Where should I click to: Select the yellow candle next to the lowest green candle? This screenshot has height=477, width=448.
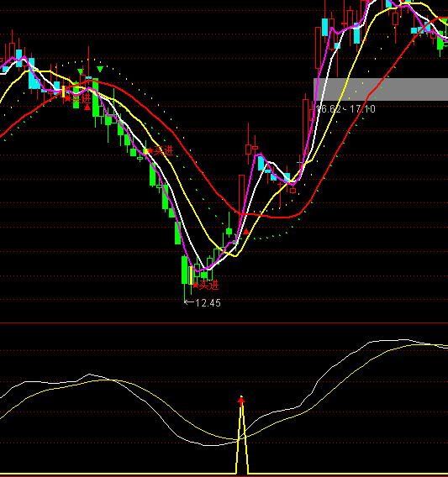point(191,275)
